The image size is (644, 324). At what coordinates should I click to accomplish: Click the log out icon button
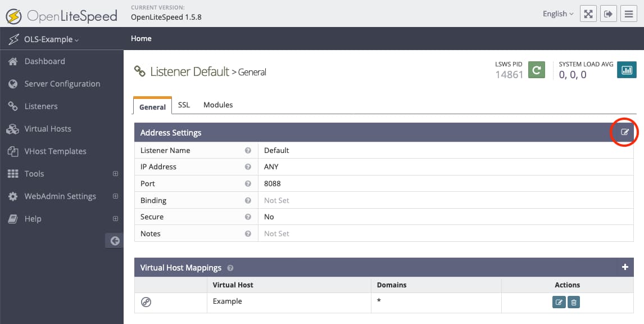click(608, 13)
